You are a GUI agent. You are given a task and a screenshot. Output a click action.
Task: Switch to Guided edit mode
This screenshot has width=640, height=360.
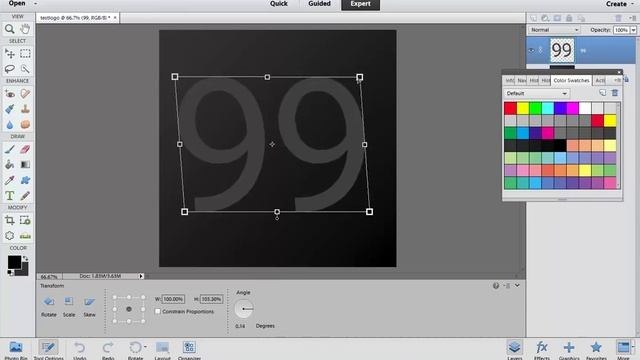(x=319, y=4)
